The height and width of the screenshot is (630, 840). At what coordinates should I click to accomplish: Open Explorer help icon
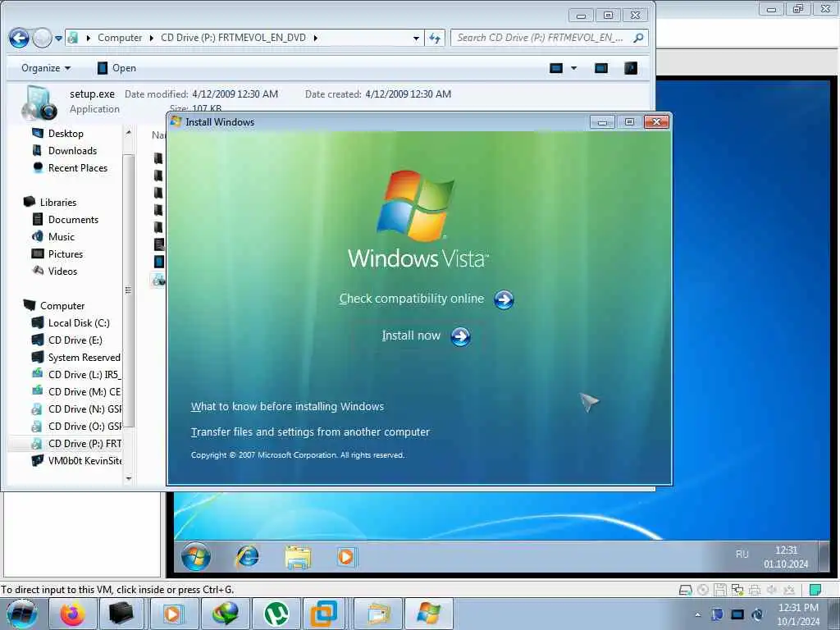pyautogui.click(x=631, y=68)
